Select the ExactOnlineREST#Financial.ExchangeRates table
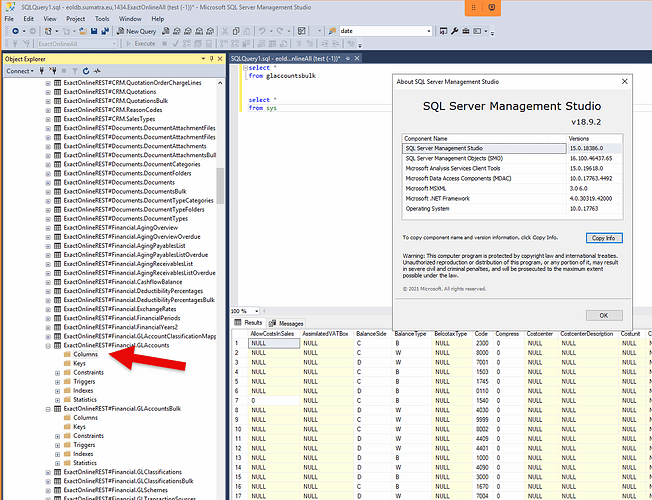 (x=120, y=309)
